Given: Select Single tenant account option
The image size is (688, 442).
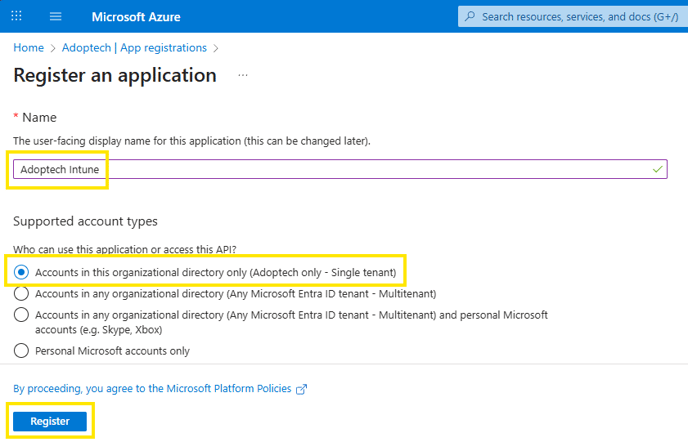Looking at the screenshot, I should (x=21, y=272).
